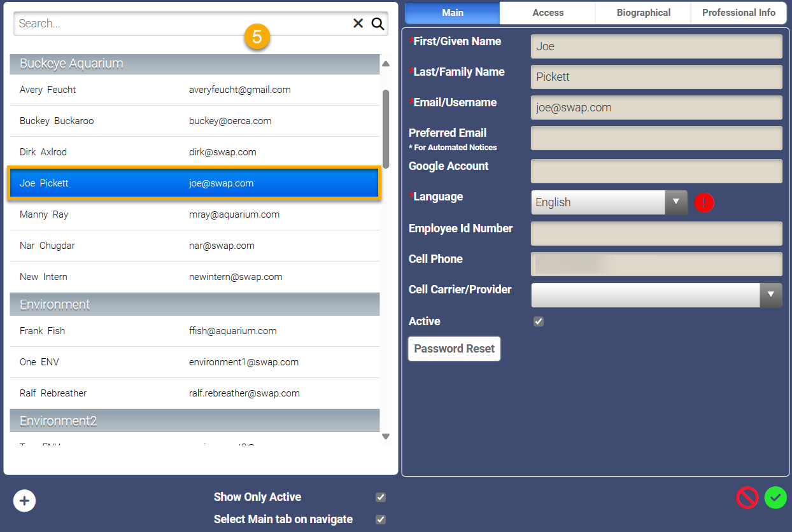Select user Ralf Rebreather
The image size is (792, 532).
click(195, 393)
